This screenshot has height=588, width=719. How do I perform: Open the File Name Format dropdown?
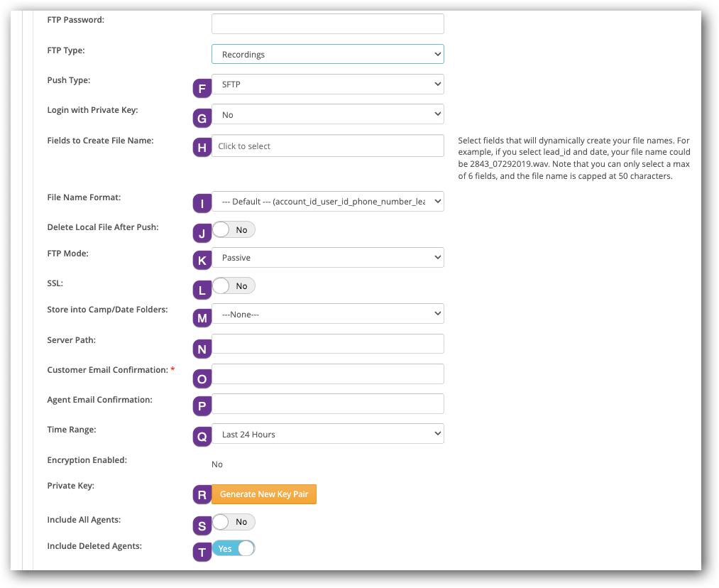click(x=327, y=202)
